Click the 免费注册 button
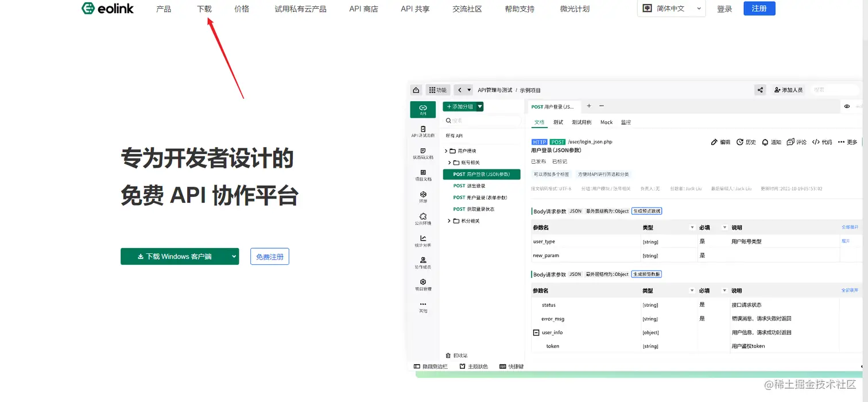 (269, 256)
